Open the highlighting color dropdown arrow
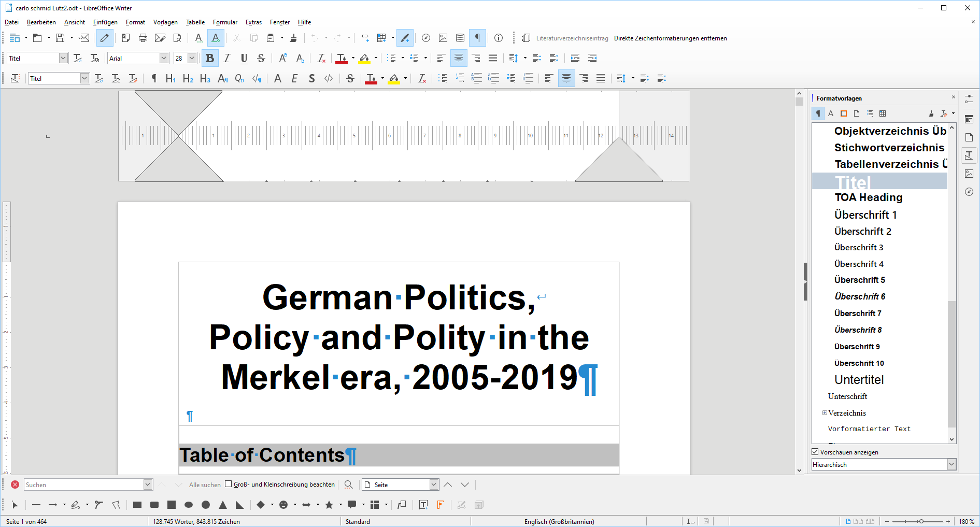 376,58
